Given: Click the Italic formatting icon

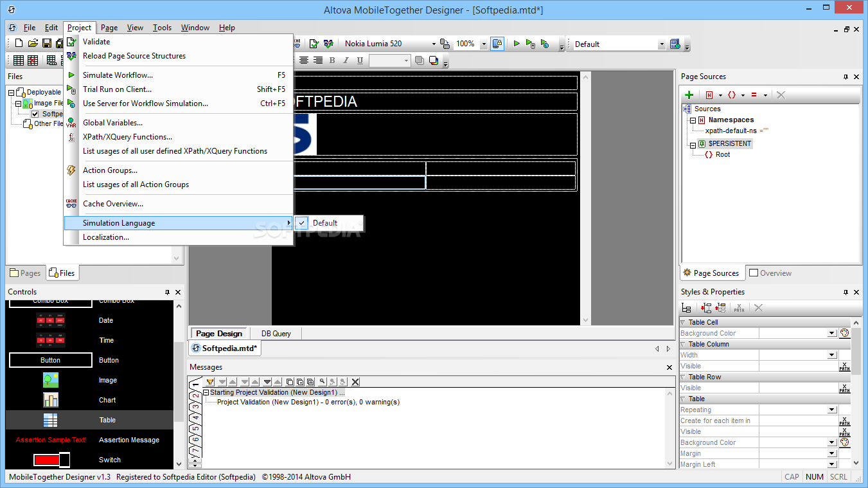Looking at the screenshot, I should click(346, 60).
